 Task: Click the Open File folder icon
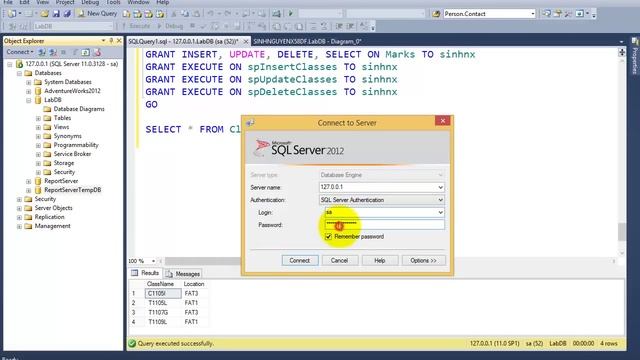click(x=44, y=13)
